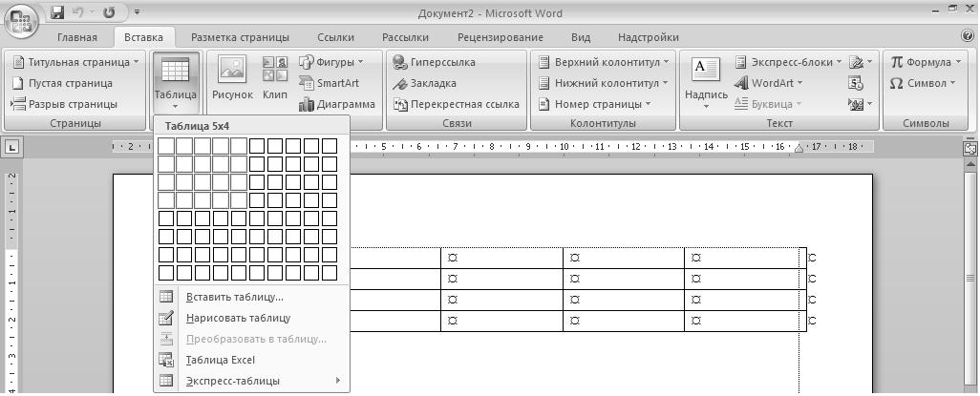Open the Надстройки tab
Image resolution: width=980 pixels, height=396 pixels.
click(x=649, y=37)
